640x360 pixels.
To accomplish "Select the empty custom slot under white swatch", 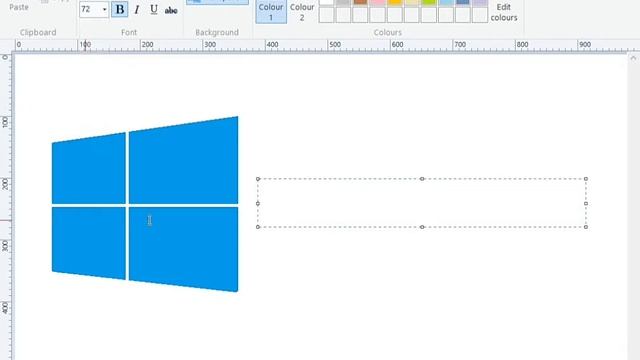I will coord(326,15).
